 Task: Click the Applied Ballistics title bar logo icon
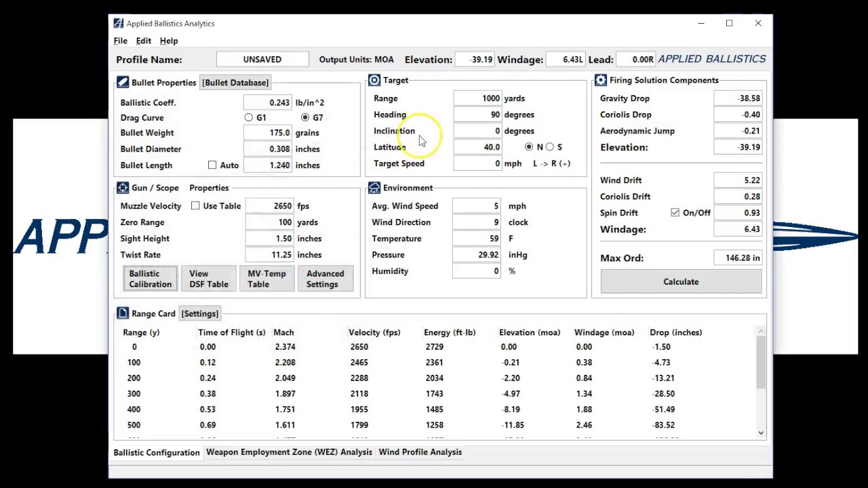[x=119, y=23]
